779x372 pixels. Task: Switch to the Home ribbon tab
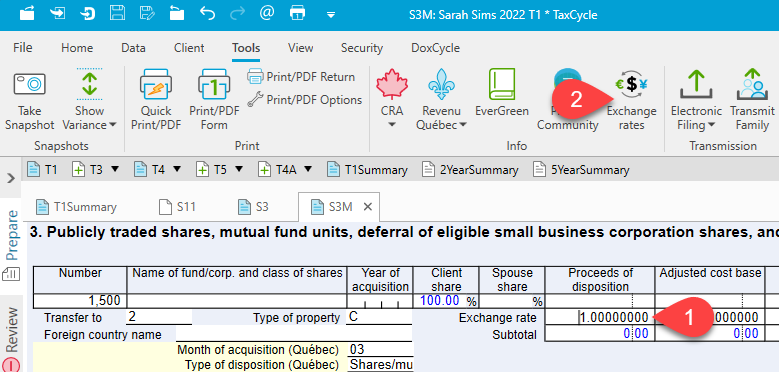tap(77, 48)
